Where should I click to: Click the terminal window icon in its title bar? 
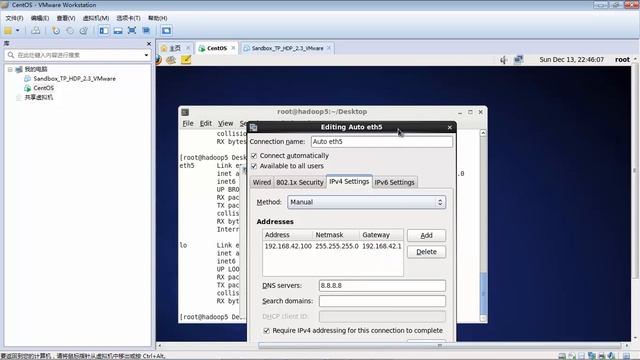185,112
